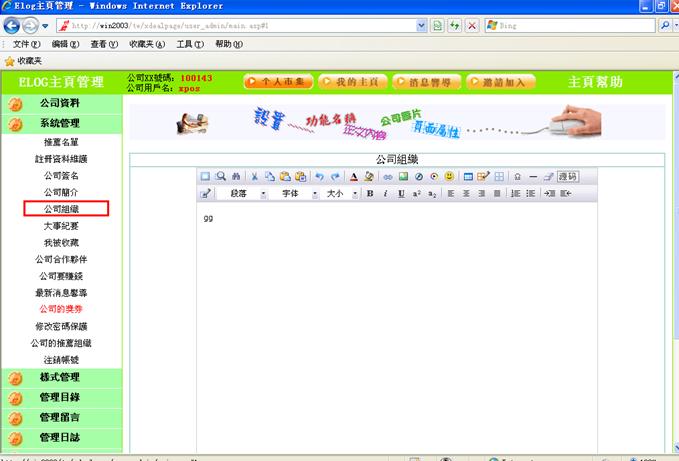The width and height of the screenshot is (679, 461).
Task: Insert a smiley emoticon
Action: click(x=449, y=176)
